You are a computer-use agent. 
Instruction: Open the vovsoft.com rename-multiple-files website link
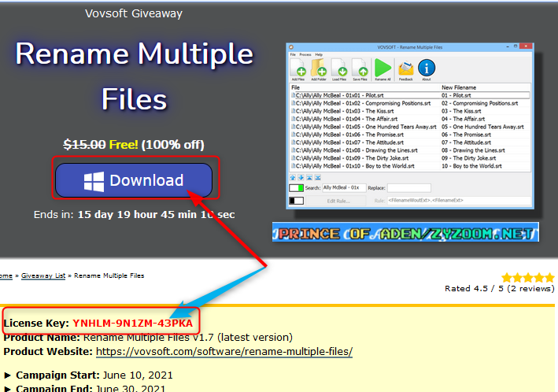coord(224,351)
